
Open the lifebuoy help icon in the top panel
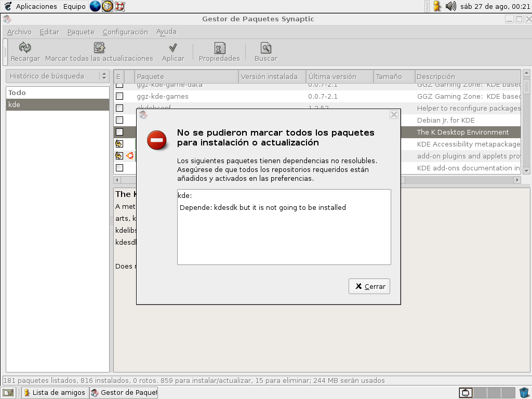pyautogui.click(x=119, y=6)
